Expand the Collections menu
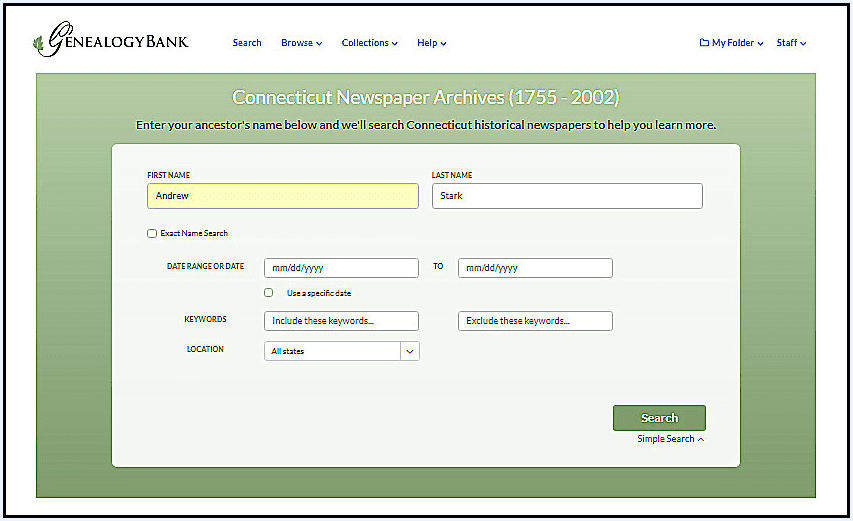Image resolution: width=853 pixels, height=521 pixels. tap(369, 42)
